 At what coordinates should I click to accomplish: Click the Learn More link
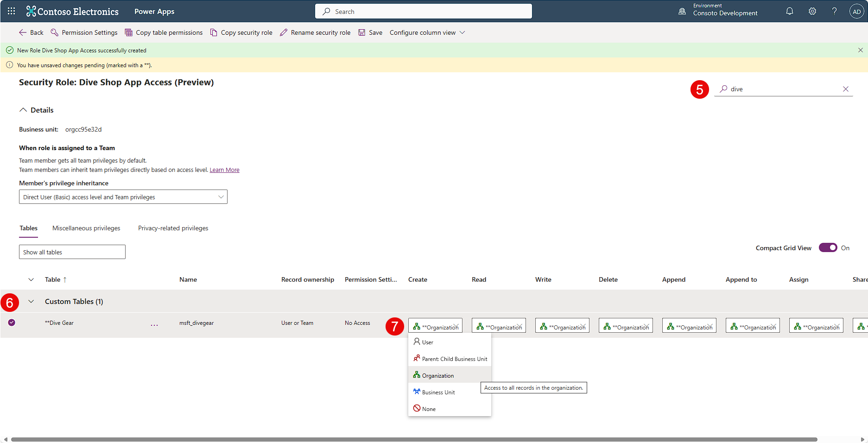(224, 170)
